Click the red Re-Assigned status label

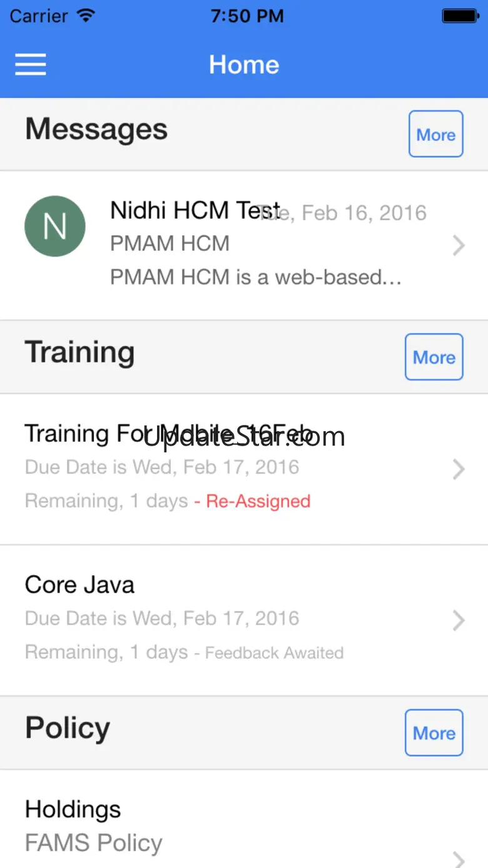(x=258, y=501)
